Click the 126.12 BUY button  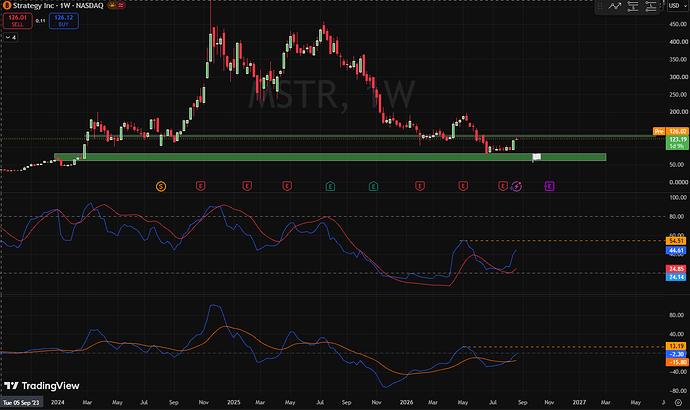click(64, 21)
